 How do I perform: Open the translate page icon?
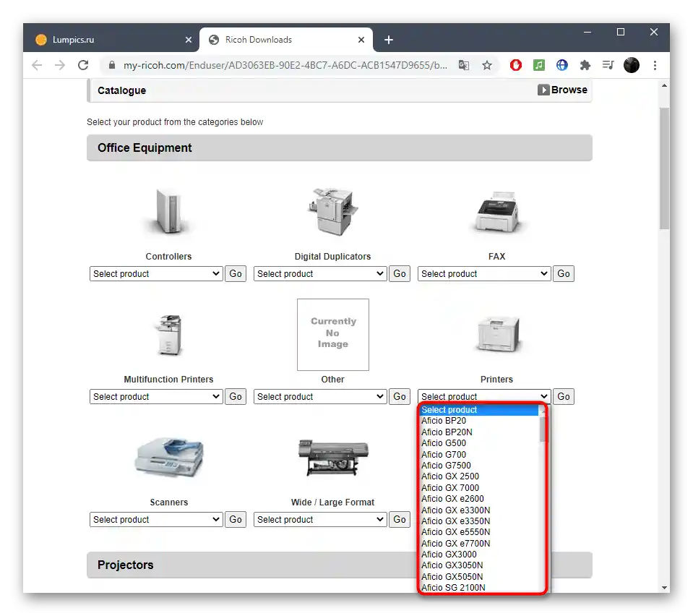coord(464,66)
